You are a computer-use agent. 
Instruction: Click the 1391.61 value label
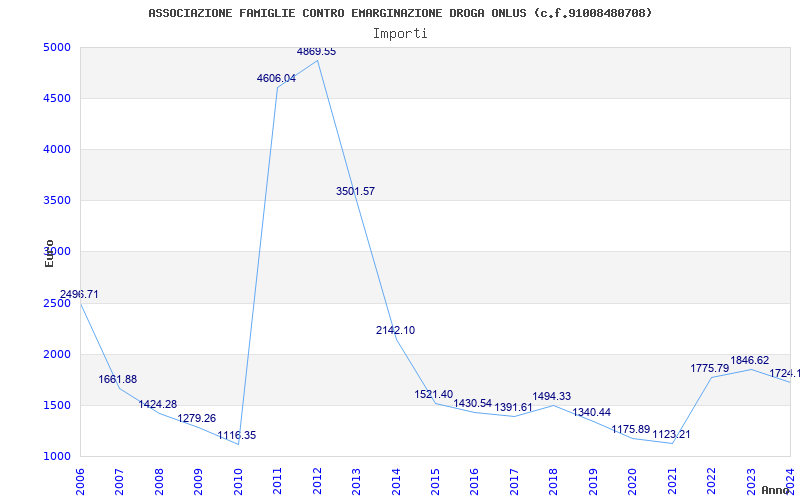(513, 408)
